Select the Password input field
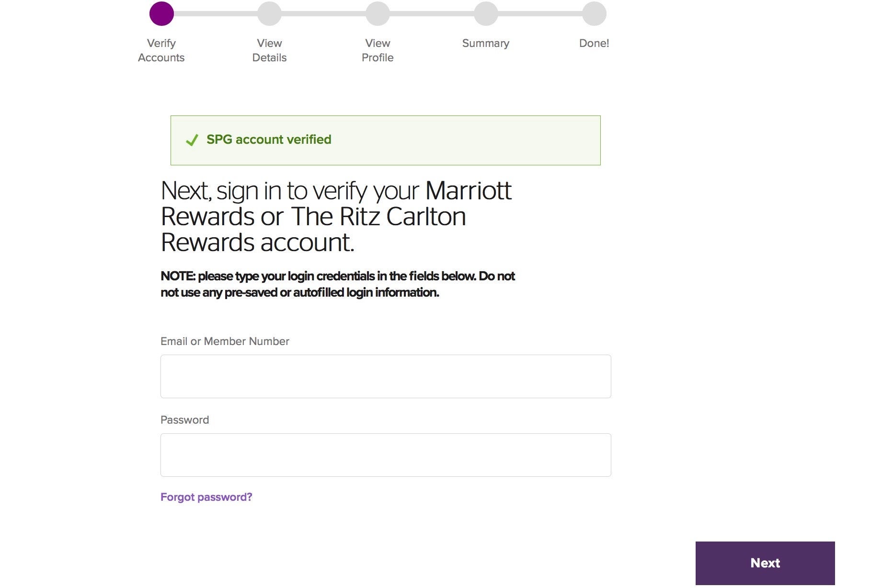 (x=386, y=455)
